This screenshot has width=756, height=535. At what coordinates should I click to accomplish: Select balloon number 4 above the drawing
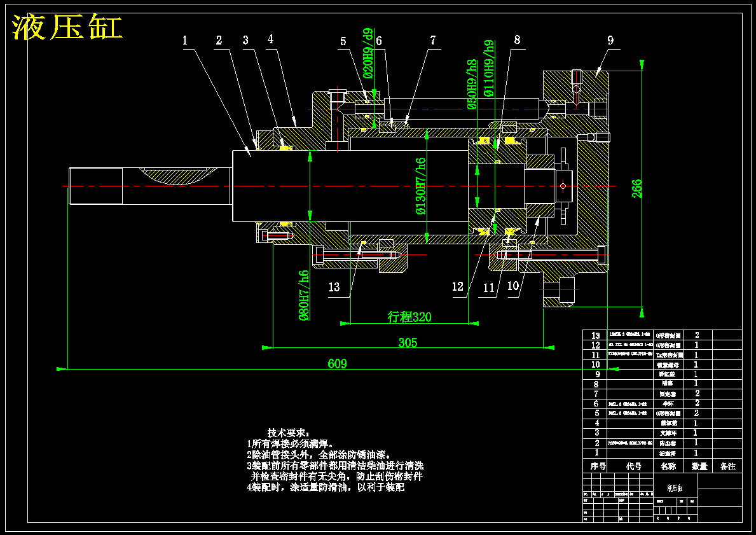270,39
